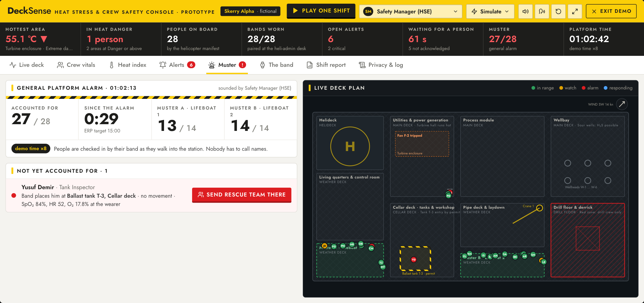Click the Wellheads W-1 … W-6 label
Image resolution: width=644 pixels, height=303 pixels.
click(581, 187)
